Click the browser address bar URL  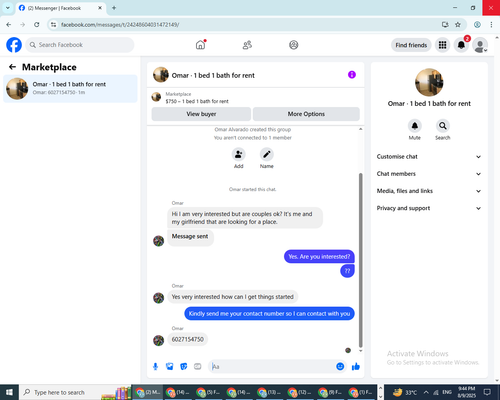pyautogui.click(x=120, y=25)
